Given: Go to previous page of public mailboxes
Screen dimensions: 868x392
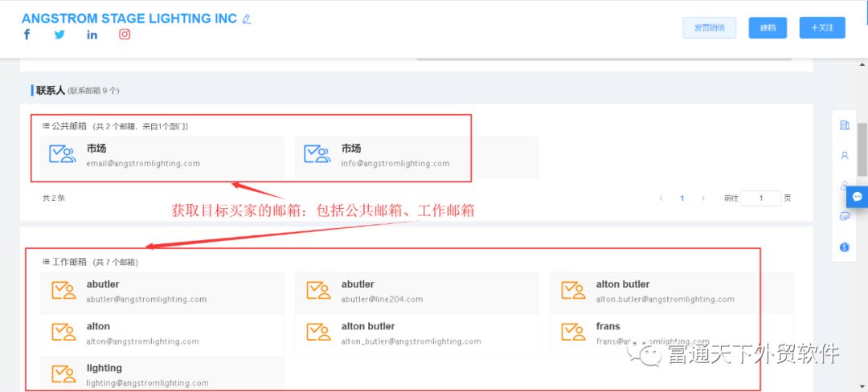Looking at the screenshot, I should coord(661,198).
